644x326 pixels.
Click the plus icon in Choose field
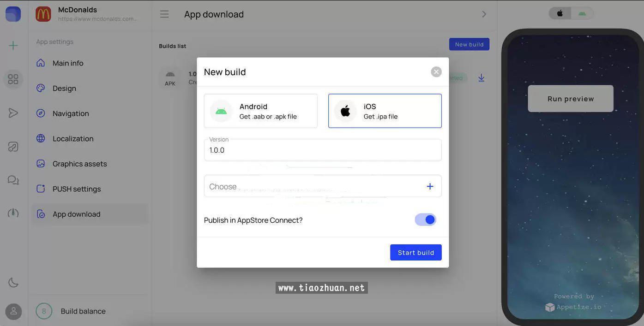coord(430,186)
